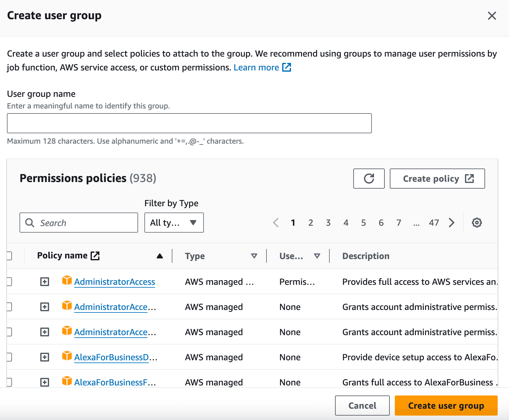Check the AlexaForBusinessF policy checkbox
This screenshot has width=509, height=420.
pos(9,382)
